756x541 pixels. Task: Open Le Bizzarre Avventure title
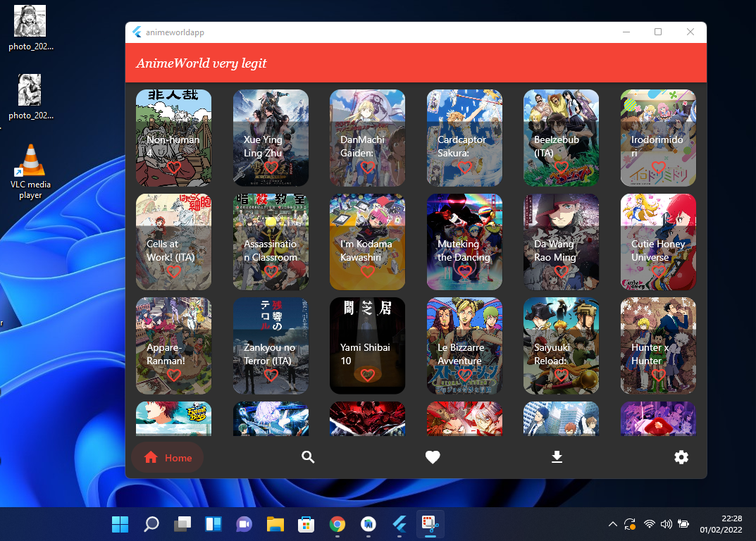(x=461, y=354)
